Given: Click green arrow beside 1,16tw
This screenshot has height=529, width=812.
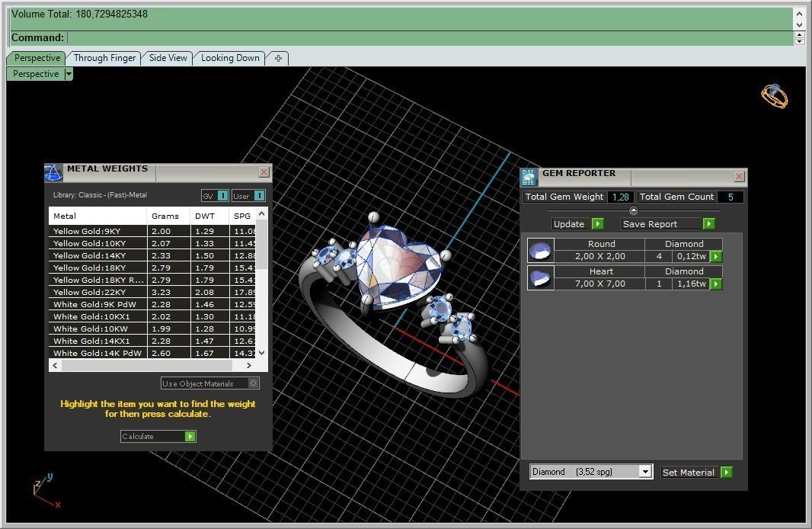Looking at the screenshot, I should click(716, 284).
